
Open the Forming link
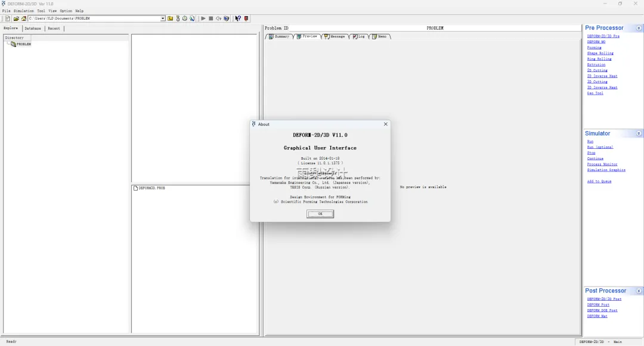pyautogui.click(x=594, y=48)
